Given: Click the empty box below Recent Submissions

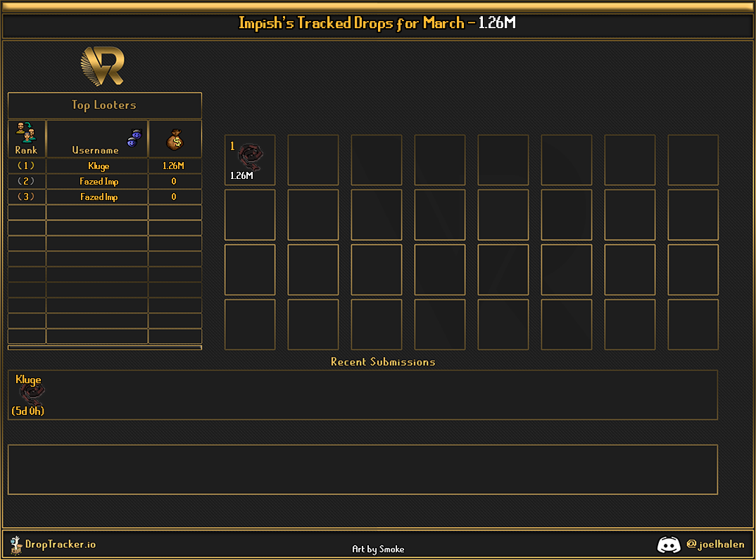Looking at the screenshot, I should pyautogui.click(x=363, y=469).
